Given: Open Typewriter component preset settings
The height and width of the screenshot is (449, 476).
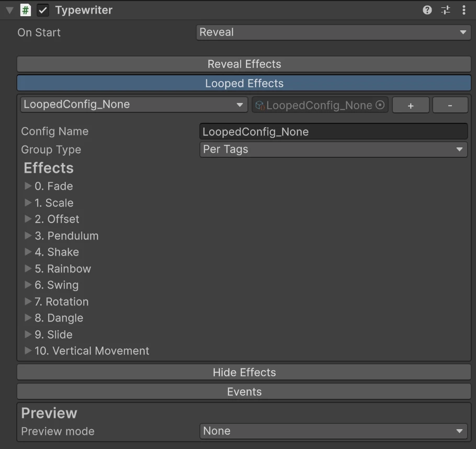Looking at the screenshot, I should [x=445, y=10].
